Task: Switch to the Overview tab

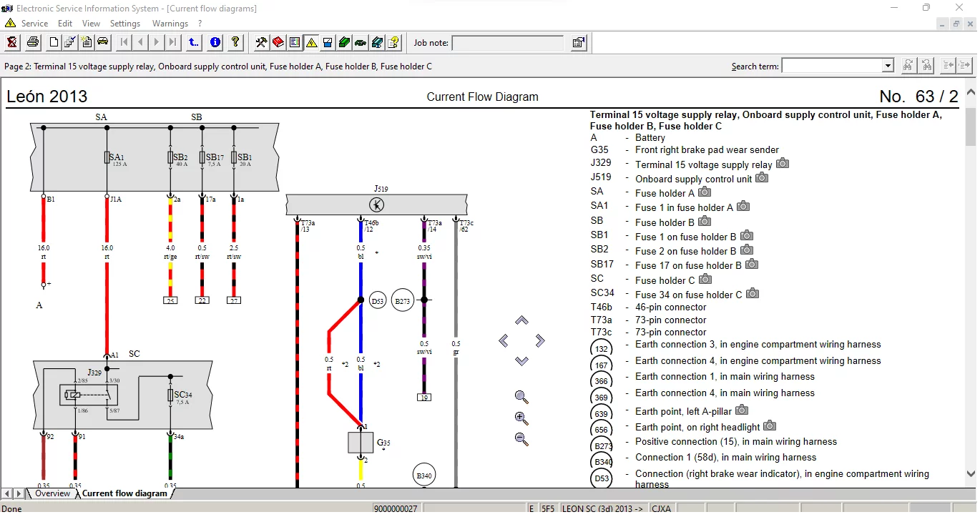Action: [52, 494]
